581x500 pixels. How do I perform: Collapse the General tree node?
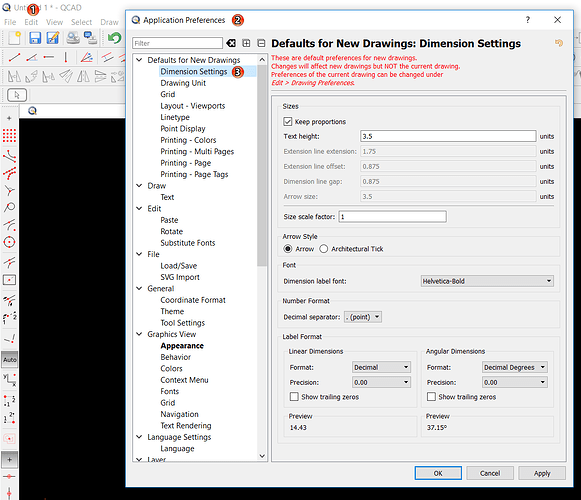[x=139, y=288]
